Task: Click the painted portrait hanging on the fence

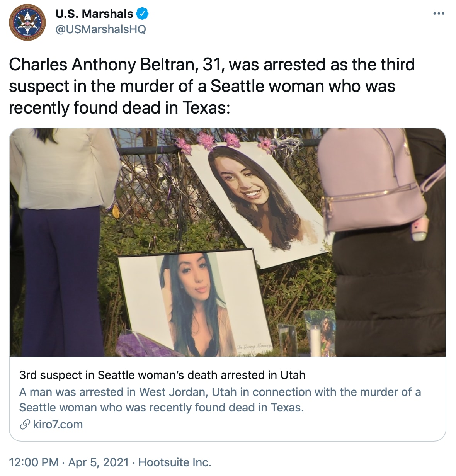Action: click(x=256, y=203)
